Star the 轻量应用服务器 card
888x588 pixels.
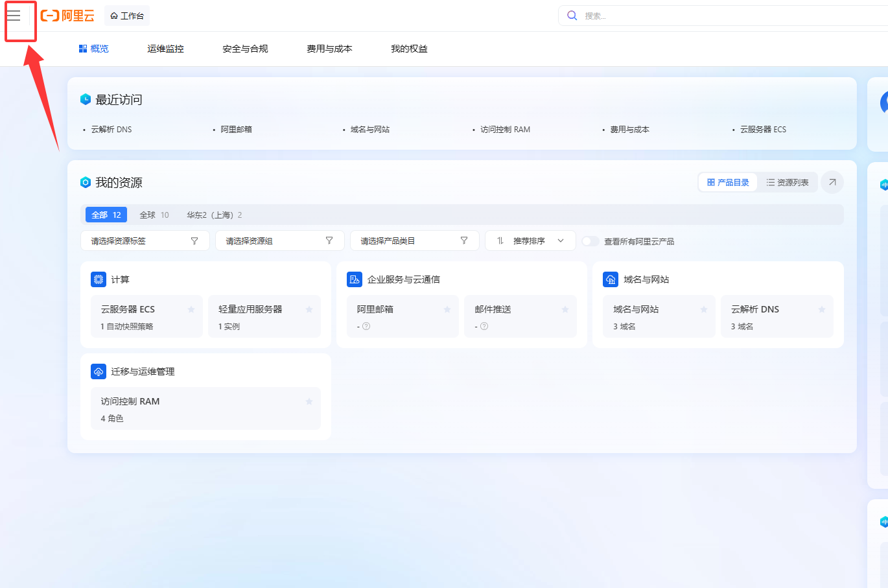[309, 310]
